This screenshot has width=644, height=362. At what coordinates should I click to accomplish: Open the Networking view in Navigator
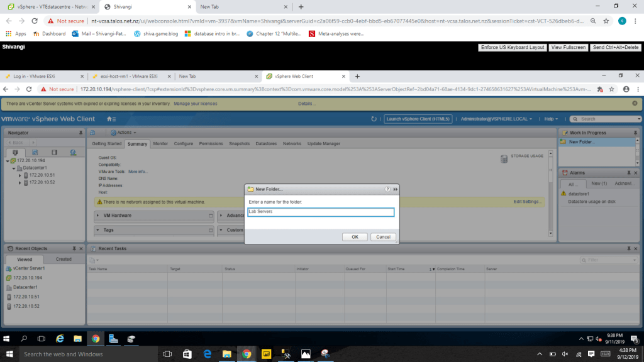click(x=74, y=152)
